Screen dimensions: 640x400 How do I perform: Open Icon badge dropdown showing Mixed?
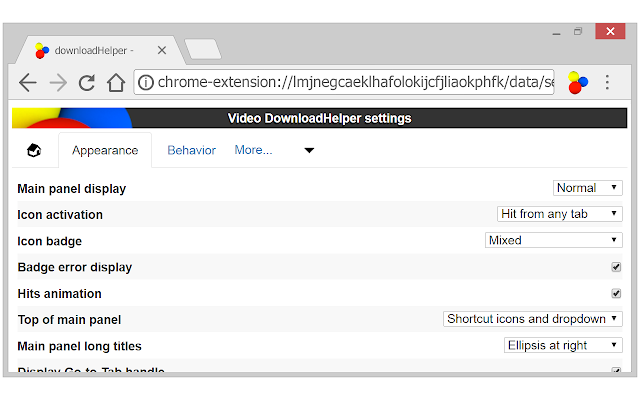pyautogui.click(x=553, y=240)
